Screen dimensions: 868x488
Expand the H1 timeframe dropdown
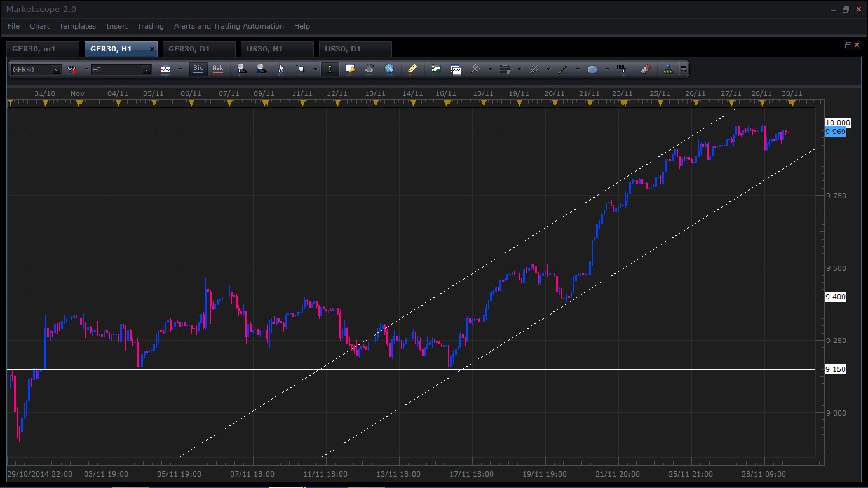[146, 69]
